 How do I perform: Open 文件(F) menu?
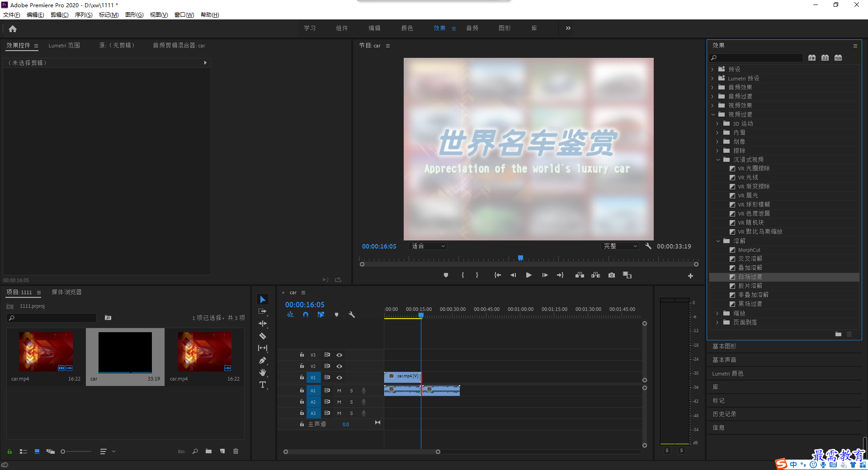pyautogui.click(x=11, y=14)
